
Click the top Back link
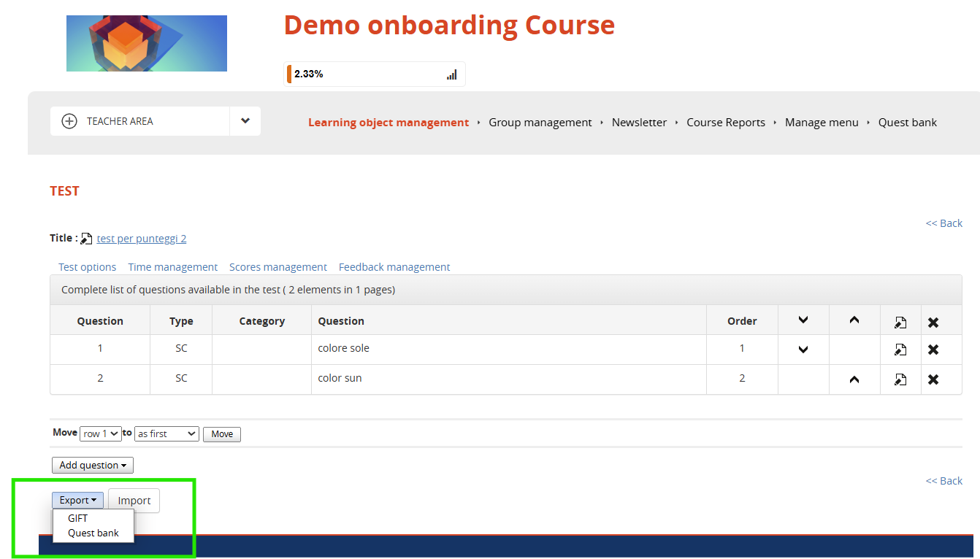[x=943, y=223]
